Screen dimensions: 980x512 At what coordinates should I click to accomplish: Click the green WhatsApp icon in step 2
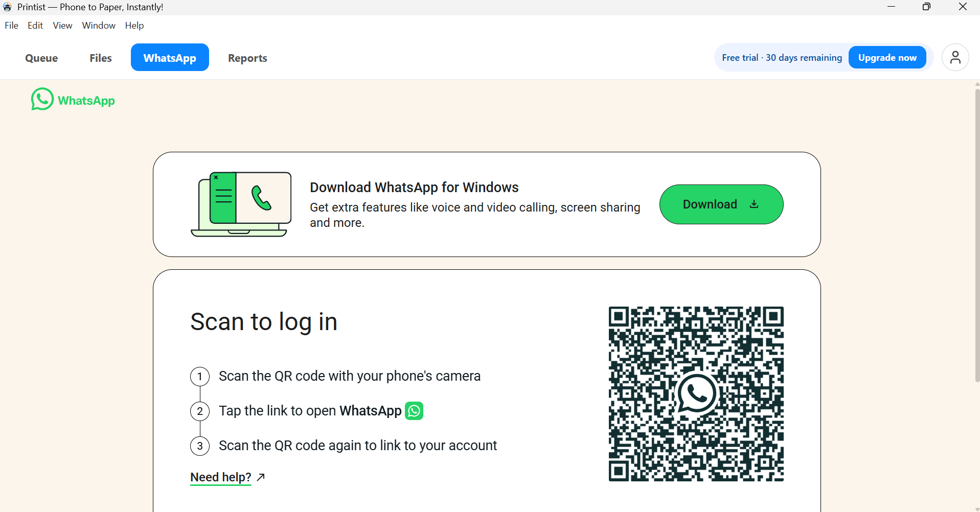[414, 411]
